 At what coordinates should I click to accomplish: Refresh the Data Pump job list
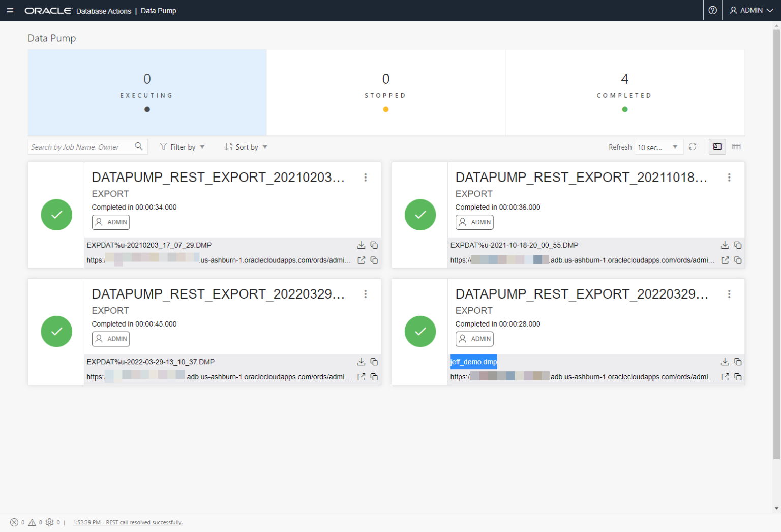pyautogui.click(x=693, y=146)
